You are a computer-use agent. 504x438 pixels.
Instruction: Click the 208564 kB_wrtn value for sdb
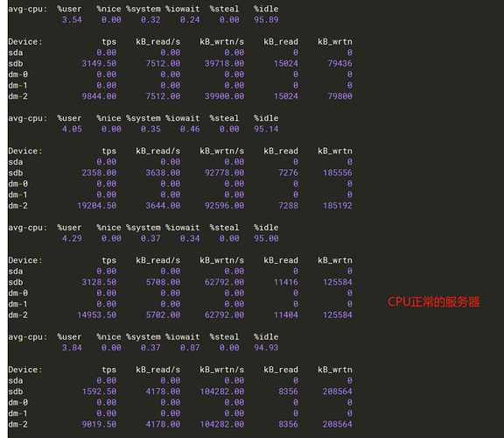click(338, 392)
